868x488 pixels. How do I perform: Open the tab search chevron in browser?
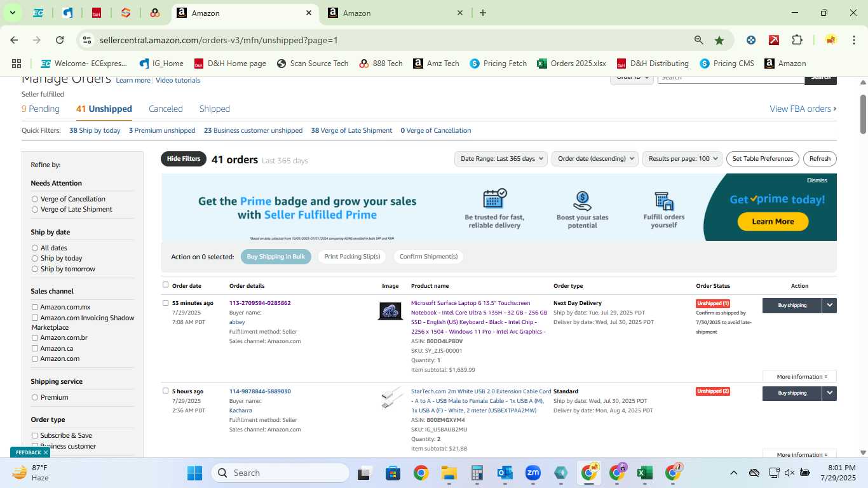[x=12, y=13]
